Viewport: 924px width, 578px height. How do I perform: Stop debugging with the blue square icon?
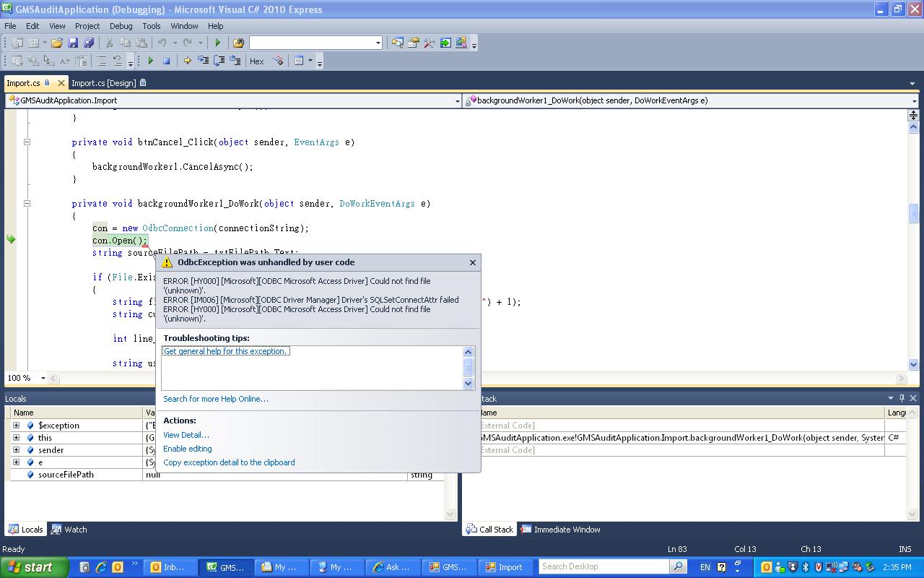[166, 61]
